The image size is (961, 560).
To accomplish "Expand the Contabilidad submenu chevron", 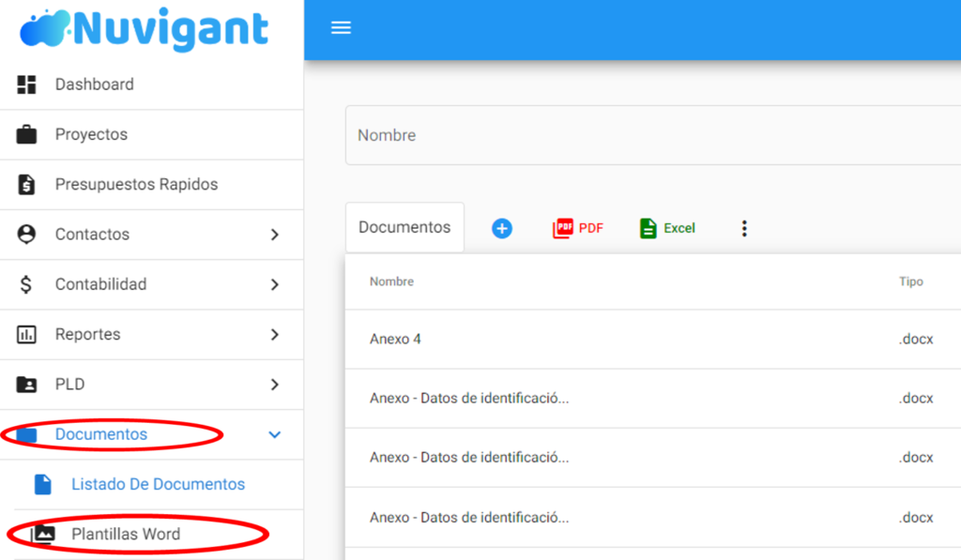I will click(275, 285).
